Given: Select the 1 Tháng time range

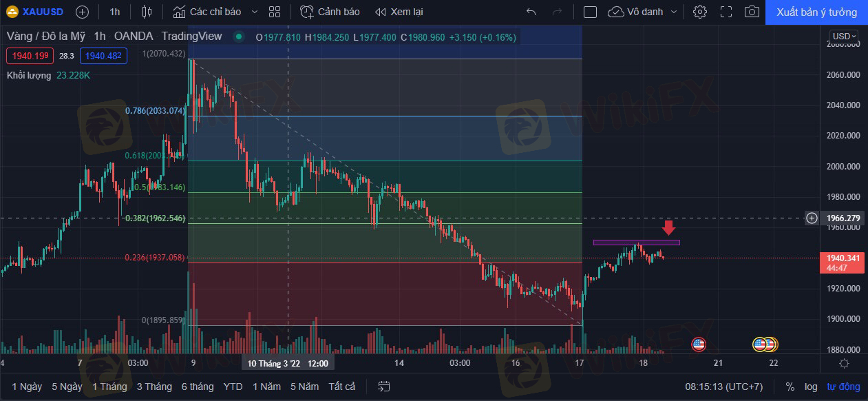Looking at the screenshot, I should [x=109, y=387].
